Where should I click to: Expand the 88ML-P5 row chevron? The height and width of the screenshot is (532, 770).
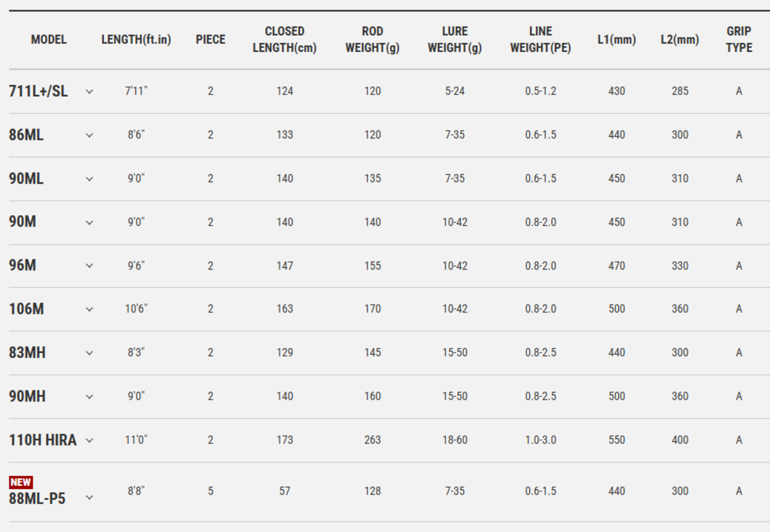coord(89,497)
